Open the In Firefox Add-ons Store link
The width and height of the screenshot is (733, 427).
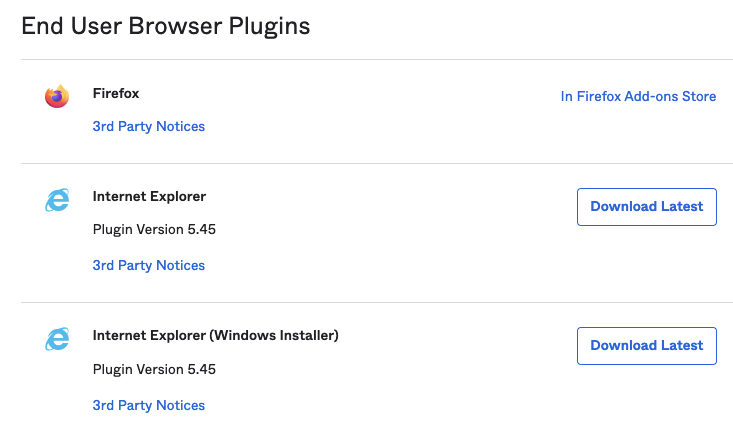point(638,97)
